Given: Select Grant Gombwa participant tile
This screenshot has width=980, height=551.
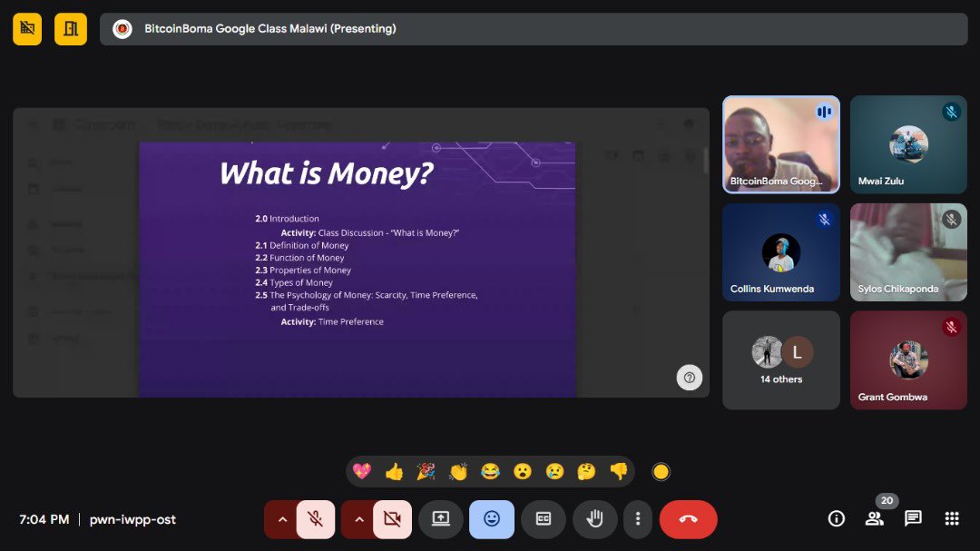Looking at the screenshot, I should click(908, 360).
